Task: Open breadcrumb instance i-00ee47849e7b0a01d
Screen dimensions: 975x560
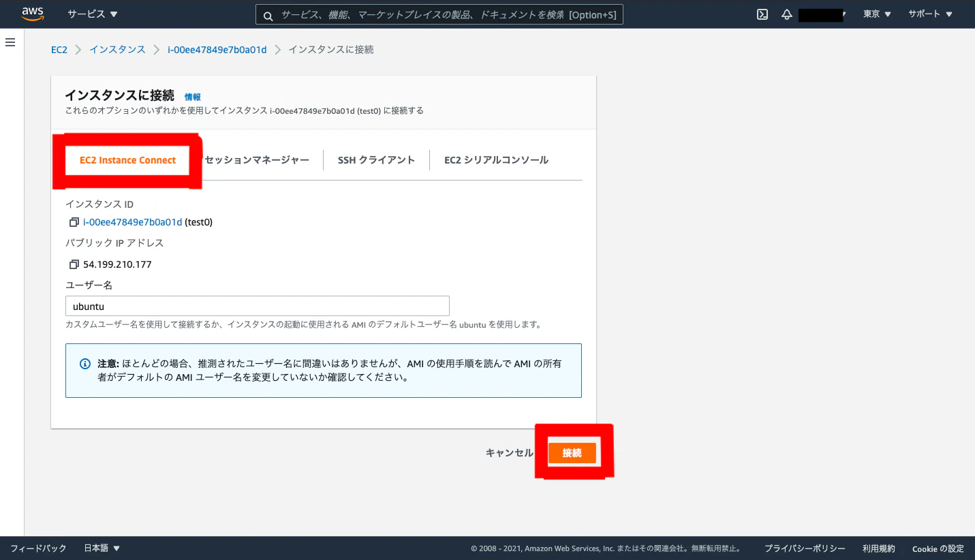Action: [217, 50]
